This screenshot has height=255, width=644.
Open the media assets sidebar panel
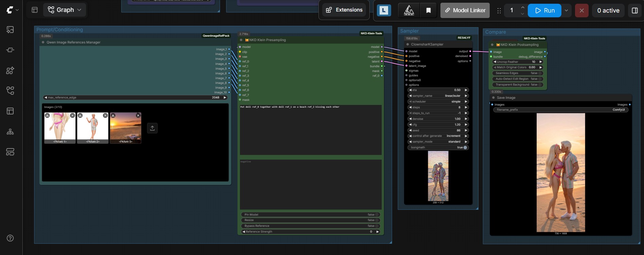point(10,30)
